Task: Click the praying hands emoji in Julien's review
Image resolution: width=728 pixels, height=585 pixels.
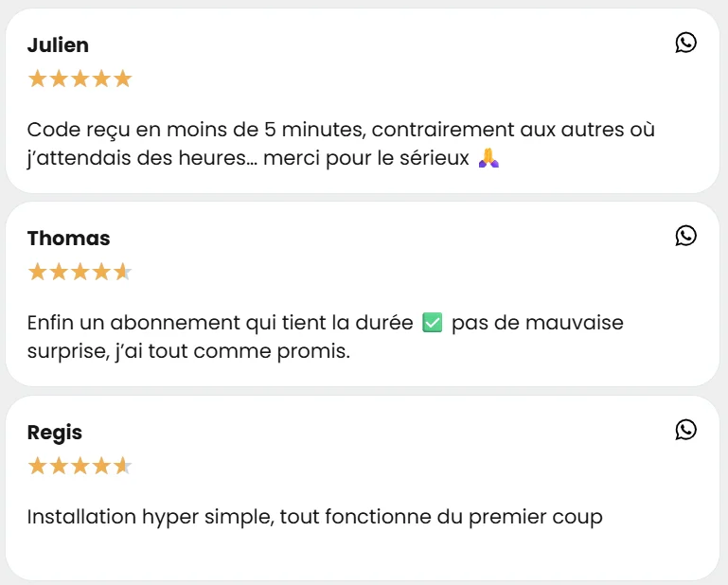Action: click(488, 158)
